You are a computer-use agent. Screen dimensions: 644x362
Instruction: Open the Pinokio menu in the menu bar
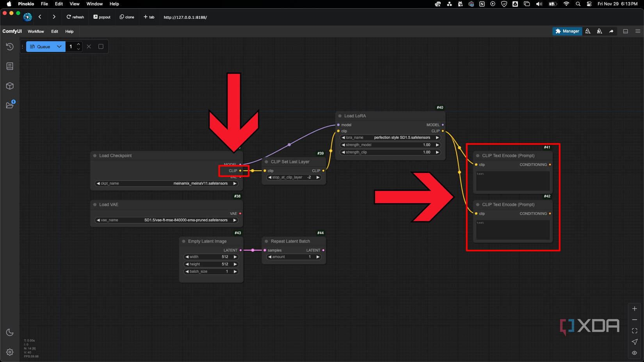[26, 4]
